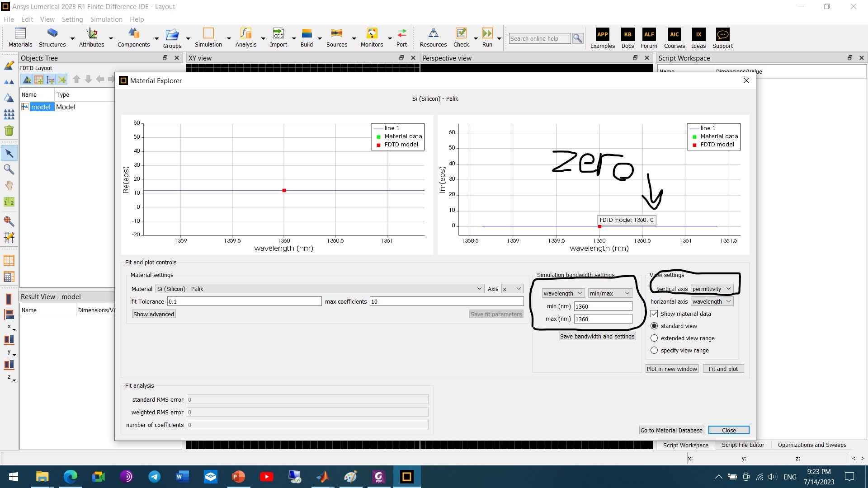Expand the min/max bandwidth dropdown
Image resolution: width=868 pixels, height=488 pixels.
click(609, 293)
